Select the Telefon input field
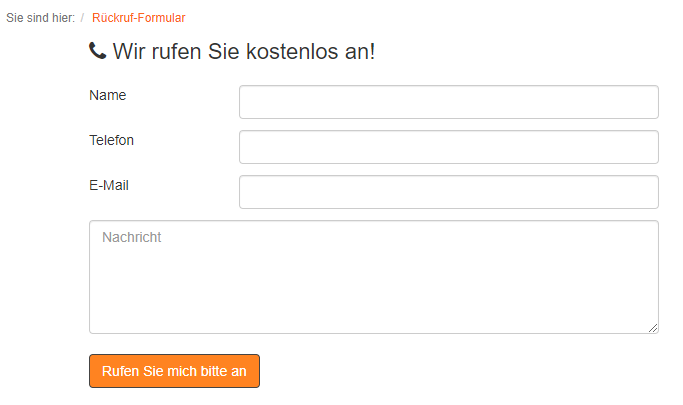This screenshot has width=683, height=405. (x=449, y=147)
